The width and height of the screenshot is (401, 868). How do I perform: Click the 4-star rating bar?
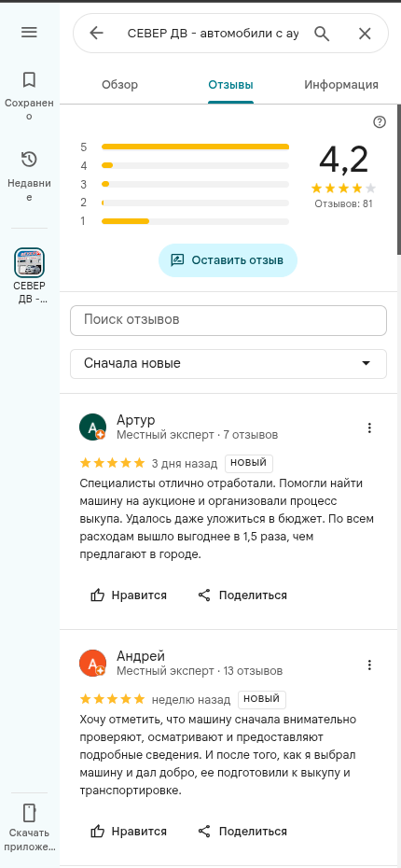[x=195, y=165]
